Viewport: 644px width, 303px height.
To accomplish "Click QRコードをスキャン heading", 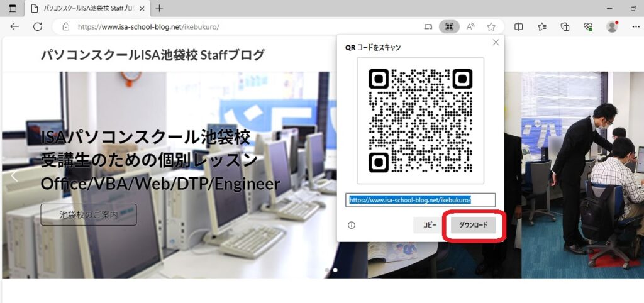I will 373,48.
